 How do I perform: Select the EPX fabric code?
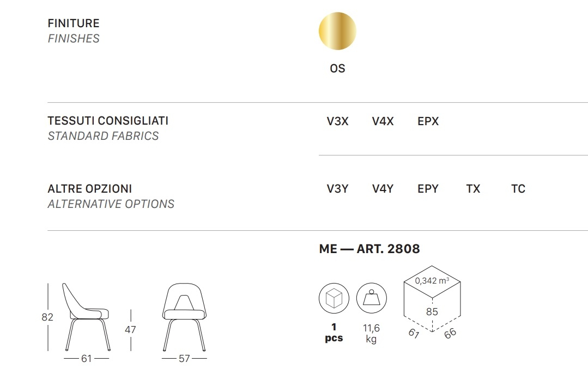428,121
